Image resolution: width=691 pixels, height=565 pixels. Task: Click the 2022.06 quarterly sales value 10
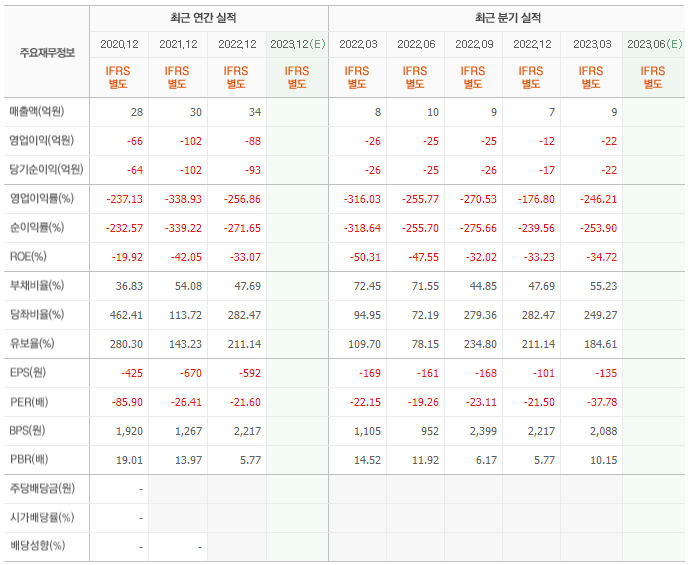433,112
